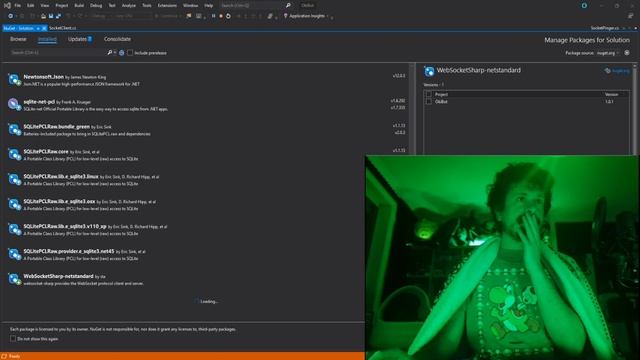640x360 pixels.
Task: Click the sqlite-net-pcl package icon
Action: (x=14, y=104)
